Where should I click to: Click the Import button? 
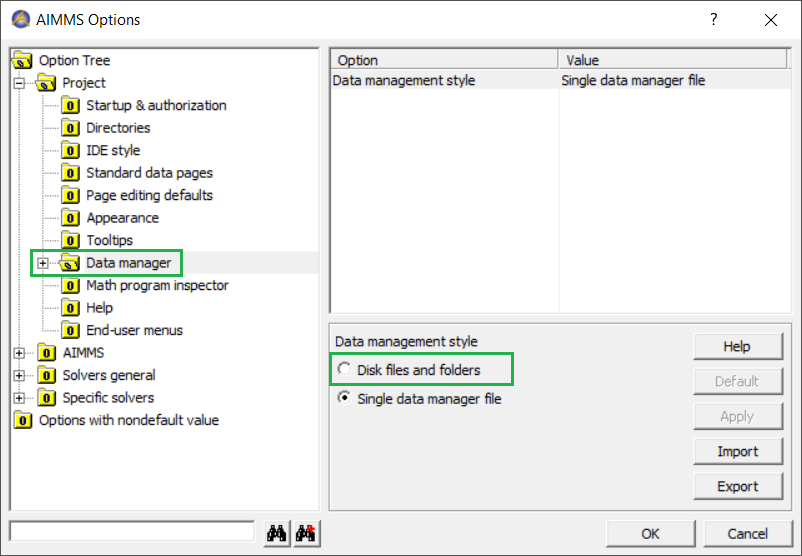pyautogui.click(x=738, y=451)
